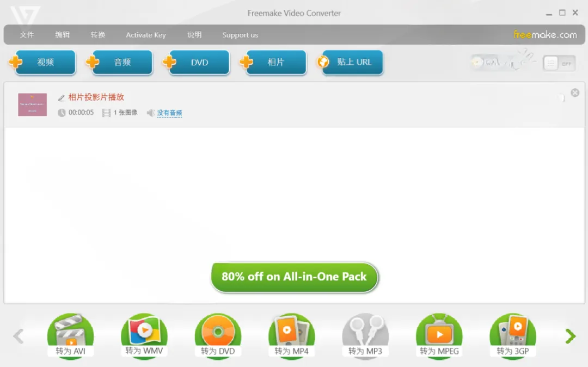588x367 pixels.
Task: Click the slideshow thumbnail image
Action: [x=33, y=105]
